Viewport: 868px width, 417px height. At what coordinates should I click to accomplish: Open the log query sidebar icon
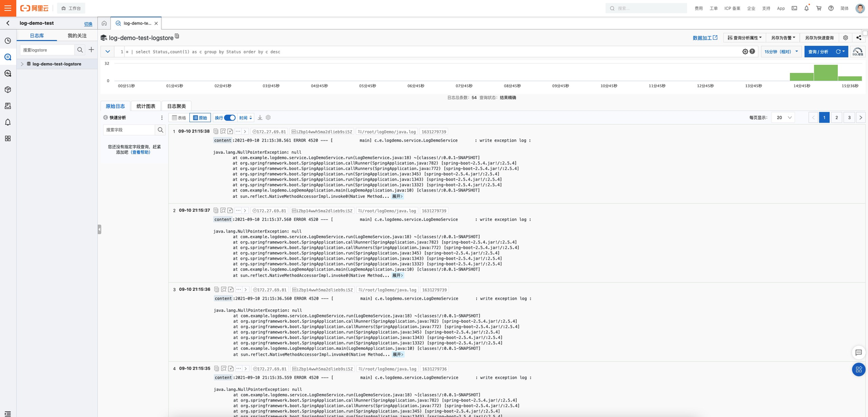8,57
